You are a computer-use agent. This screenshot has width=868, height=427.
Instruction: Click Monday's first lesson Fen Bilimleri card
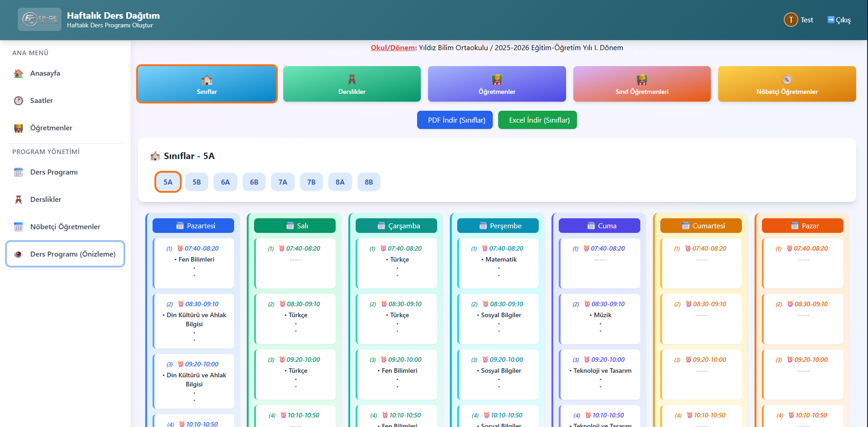click(194, 263)
